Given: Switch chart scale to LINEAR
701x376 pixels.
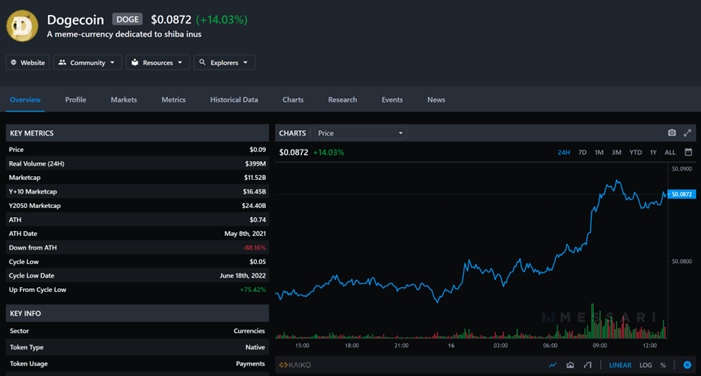Looking at the screenshot, I should coord(620,365).
